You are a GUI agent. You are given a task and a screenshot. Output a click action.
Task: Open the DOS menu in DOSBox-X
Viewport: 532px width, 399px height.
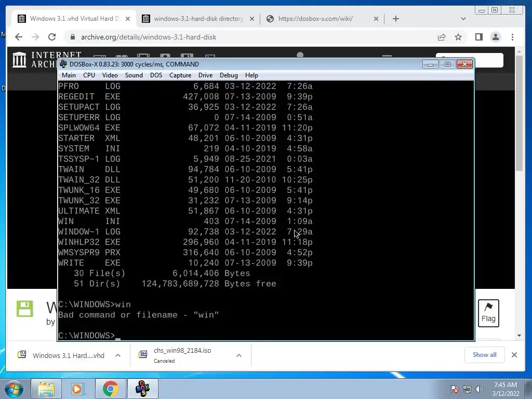(156, 75)
